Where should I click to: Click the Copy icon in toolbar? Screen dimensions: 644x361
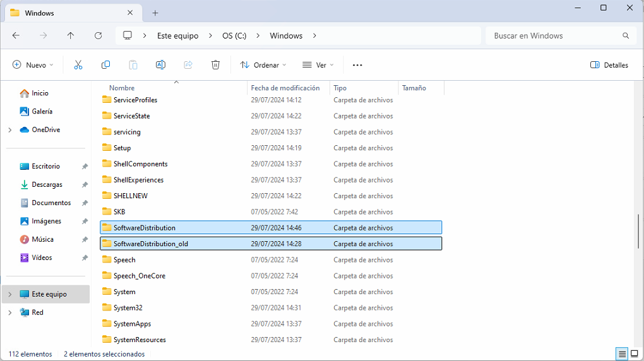(x=105, y=65)
